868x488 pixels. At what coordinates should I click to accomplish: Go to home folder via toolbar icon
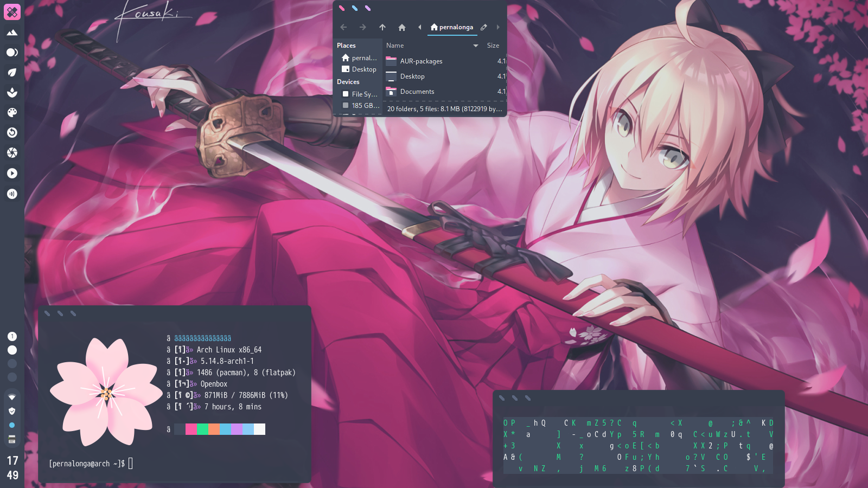coord(402,27)
